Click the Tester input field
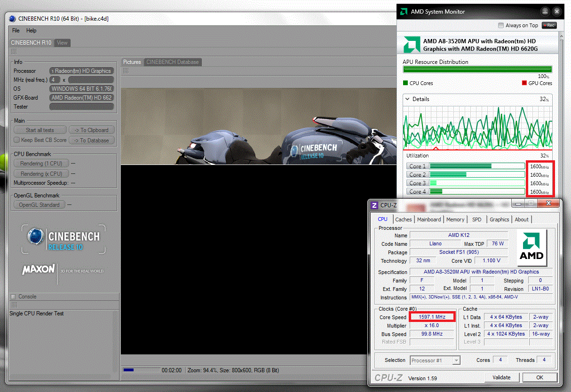 point(81,107)
